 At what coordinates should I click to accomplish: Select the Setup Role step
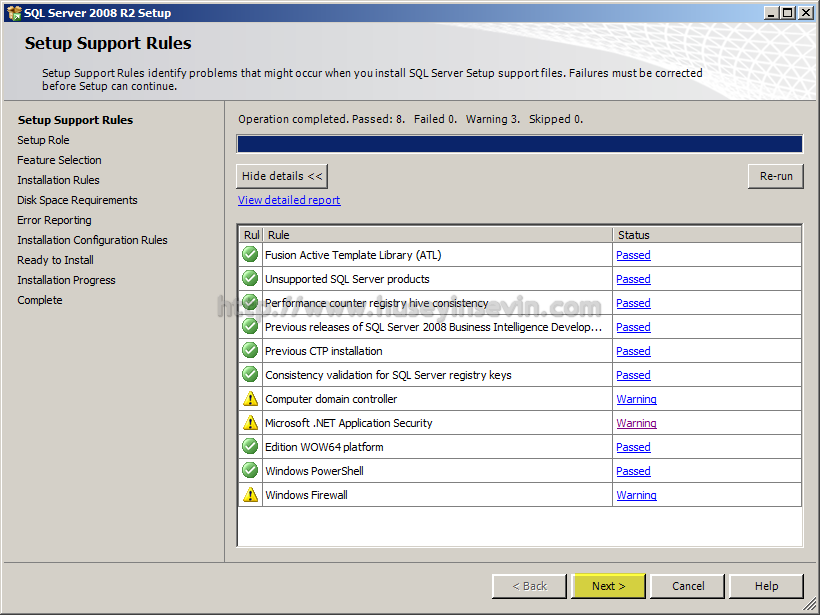coord(43,140)
